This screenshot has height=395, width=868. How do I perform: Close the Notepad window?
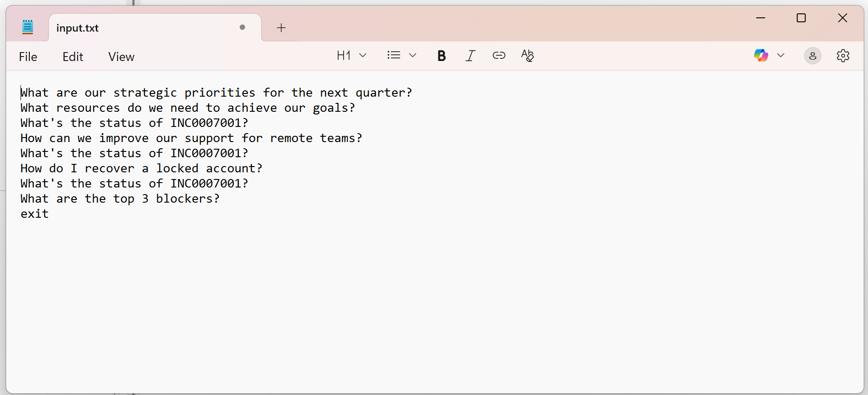click(843, 18)
